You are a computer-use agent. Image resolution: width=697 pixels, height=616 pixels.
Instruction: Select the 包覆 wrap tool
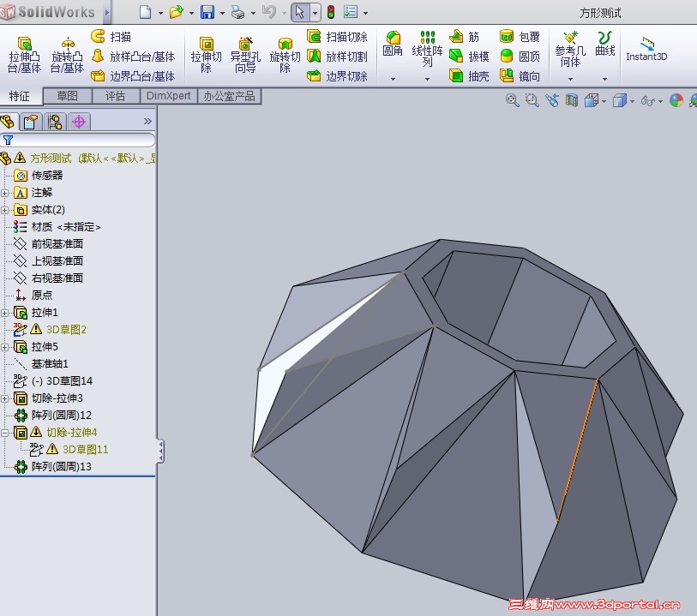pyautogui.click(x=520, y=37)
